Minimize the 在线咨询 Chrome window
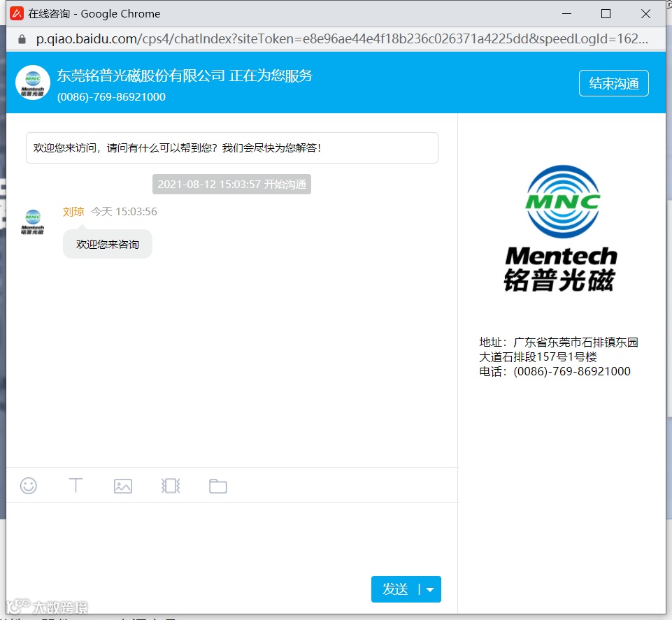Screen dimensions: 672x620 pos(567,14)
